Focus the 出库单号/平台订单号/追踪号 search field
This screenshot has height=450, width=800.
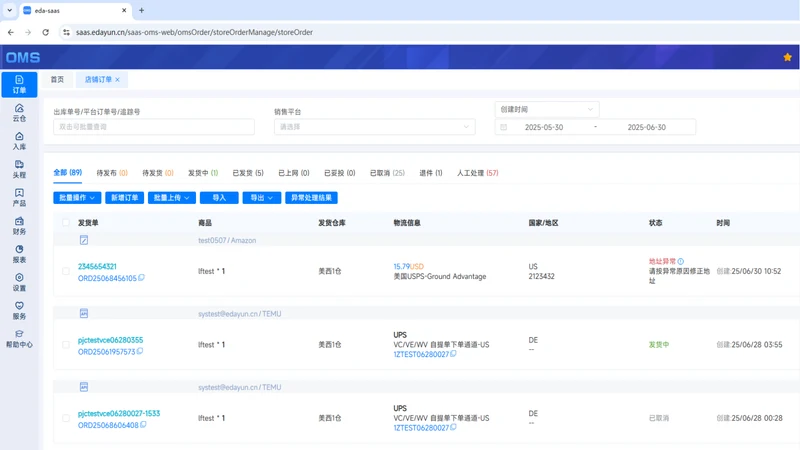tap(154, 127)
